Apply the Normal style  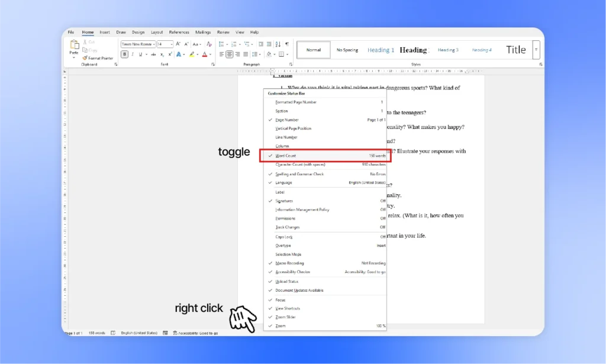click(x=314, y=50)
